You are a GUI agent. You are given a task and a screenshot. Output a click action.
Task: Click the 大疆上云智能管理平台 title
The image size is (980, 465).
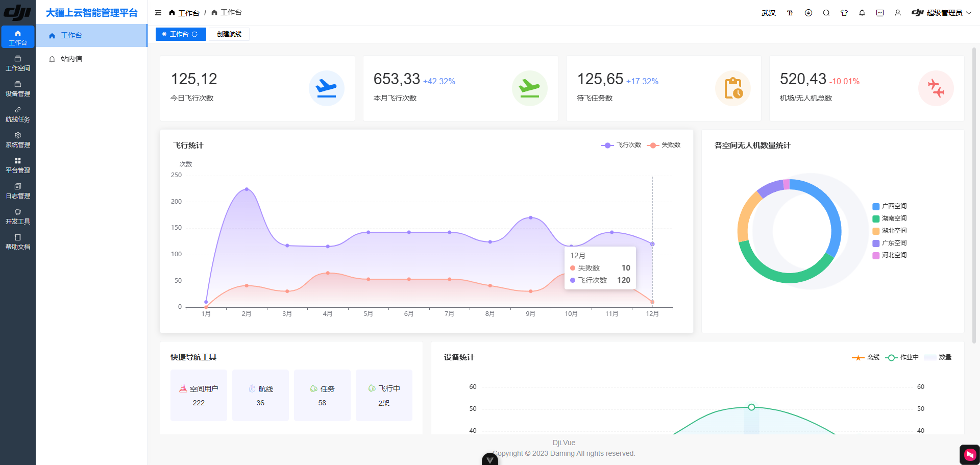click(x=92, y=13)
